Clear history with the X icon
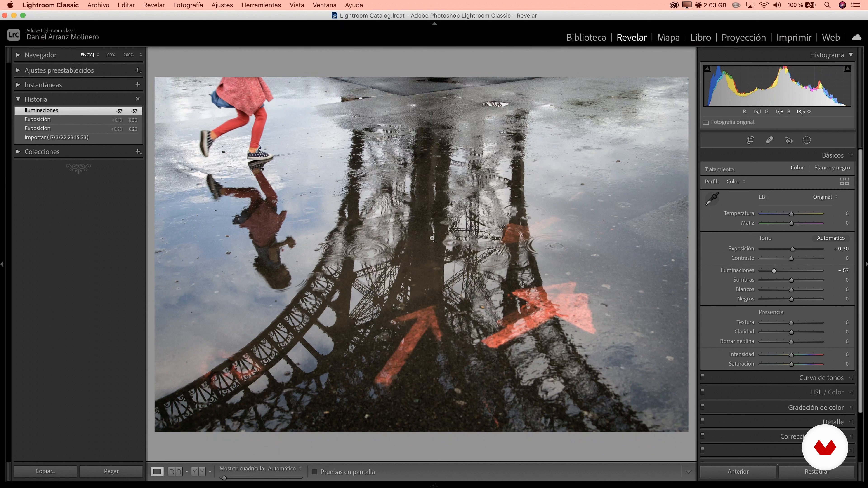The image size is (868, 488). [137, 99]
